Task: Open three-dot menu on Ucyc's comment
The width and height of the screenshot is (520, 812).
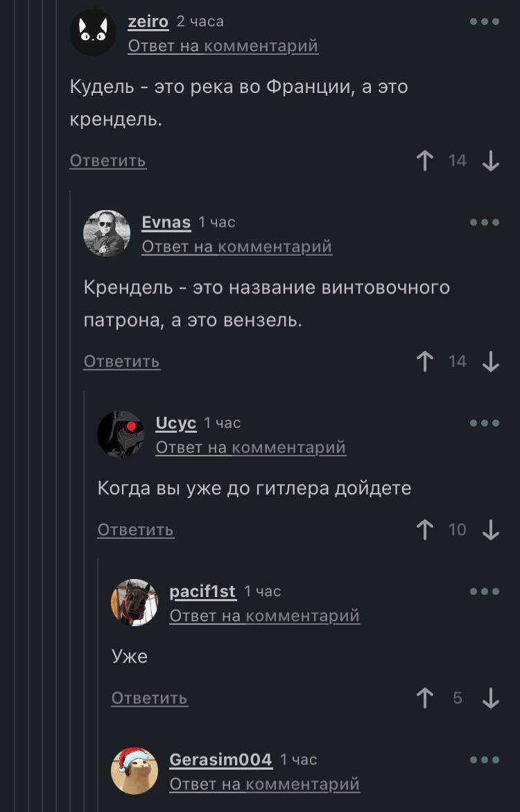Action: (485, 423)
